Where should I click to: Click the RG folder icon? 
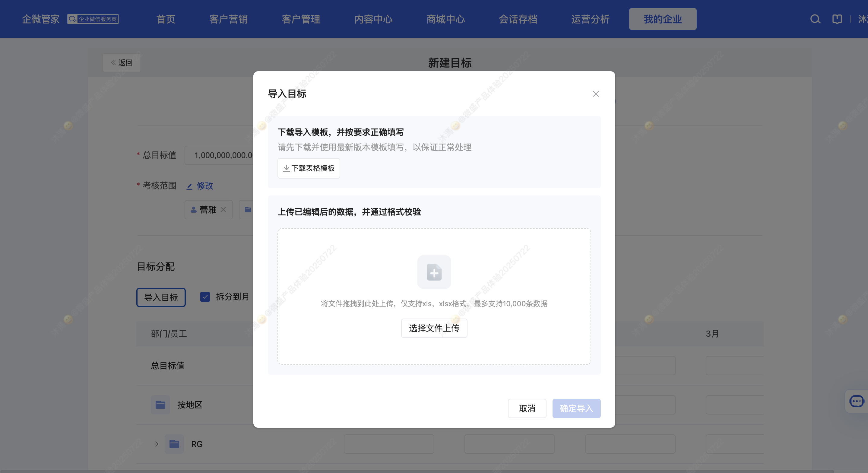tap(174, 444)
